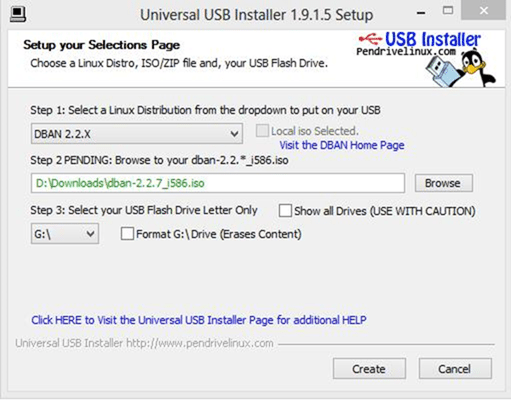The width and height of the screenshot is (511, 403).
Task: Maximize the setup window
Action: 448,11
